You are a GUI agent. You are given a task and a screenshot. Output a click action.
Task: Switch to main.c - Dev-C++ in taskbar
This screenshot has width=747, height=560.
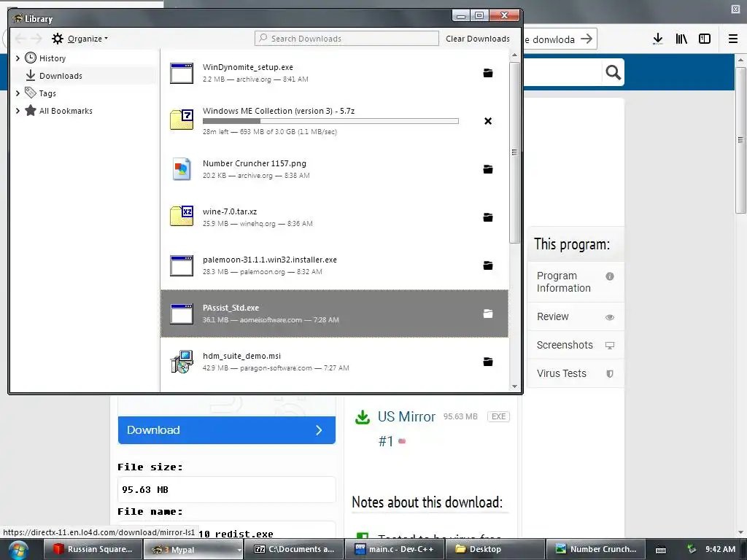tap(395, 550)
